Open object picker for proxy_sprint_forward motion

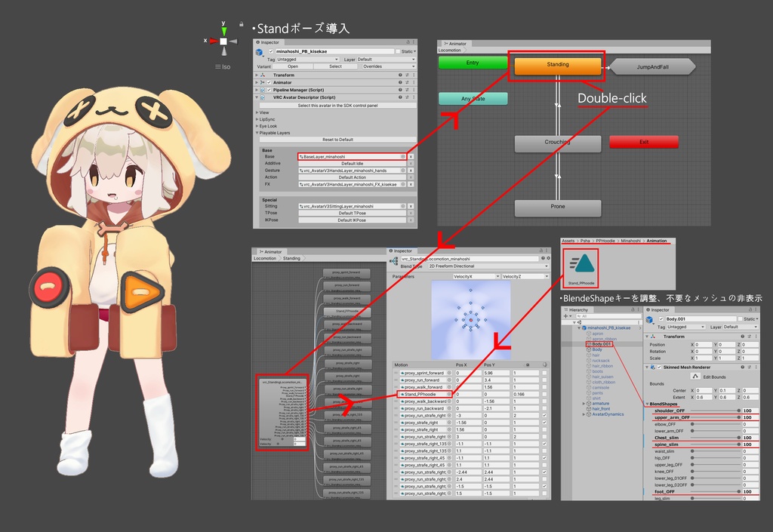[449, 374]
